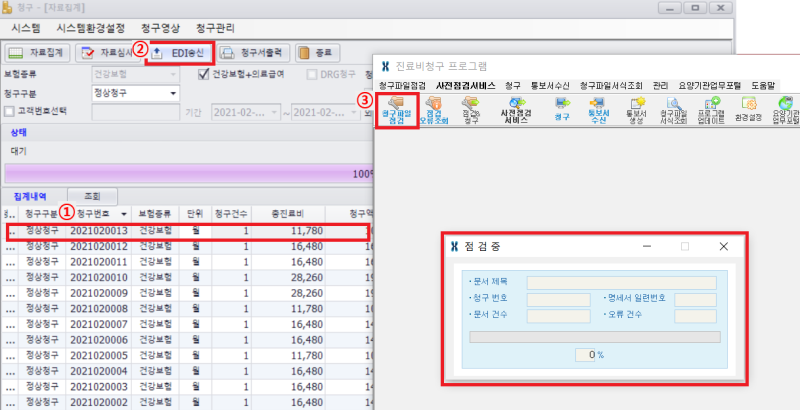Click the 자료집계 toolbar button
This screenshot has height=410, width=800.
coord(37,53)
